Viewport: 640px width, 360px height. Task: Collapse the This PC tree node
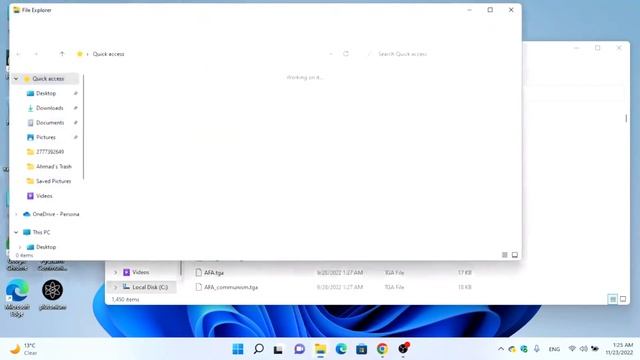(x=16, y=232)
